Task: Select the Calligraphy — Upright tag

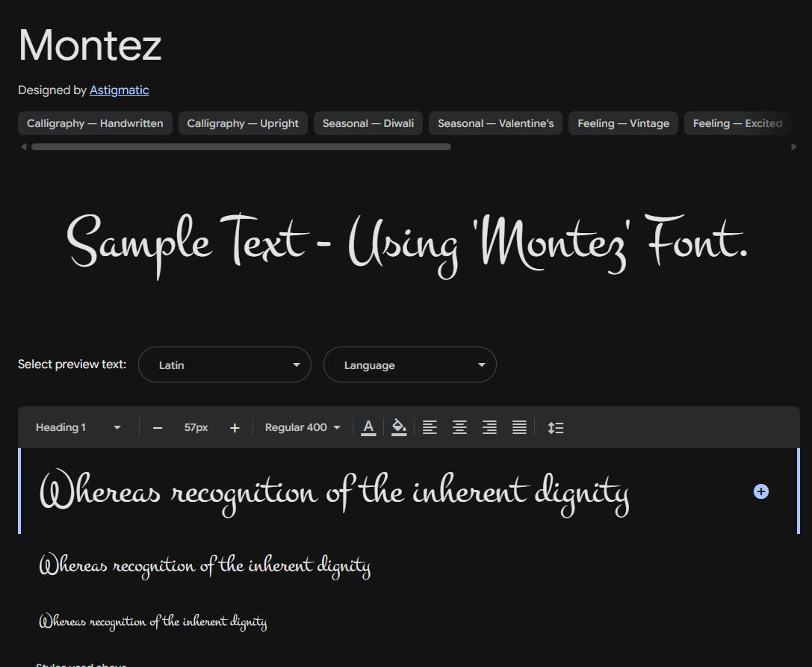Action: point(243,123)
